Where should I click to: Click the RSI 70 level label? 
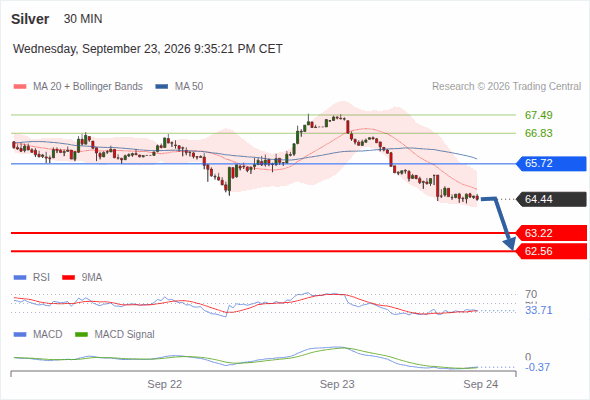(x=531, y=294)
